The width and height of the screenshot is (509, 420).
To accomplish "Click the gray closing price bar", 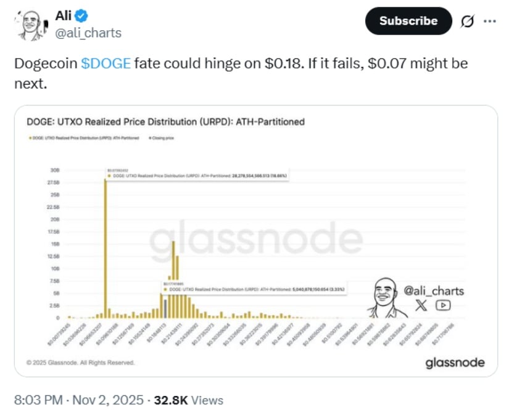I will (x=165, y=307).
